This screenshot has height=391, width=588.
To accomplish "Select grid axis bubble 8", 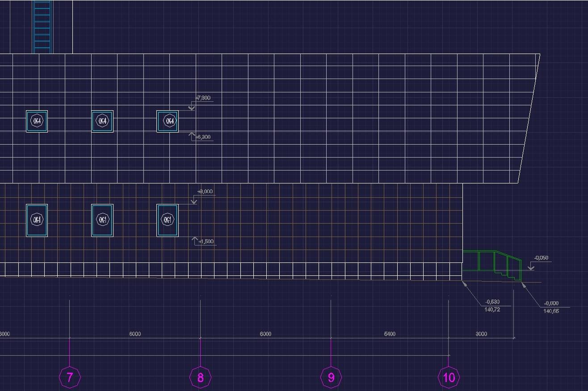I will (200, 378).
